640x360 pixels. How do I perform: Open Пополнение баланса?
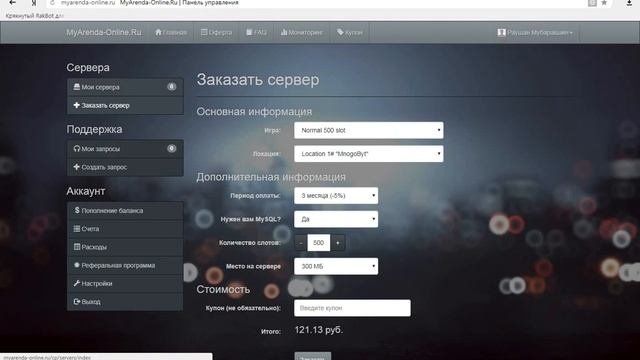125,211
